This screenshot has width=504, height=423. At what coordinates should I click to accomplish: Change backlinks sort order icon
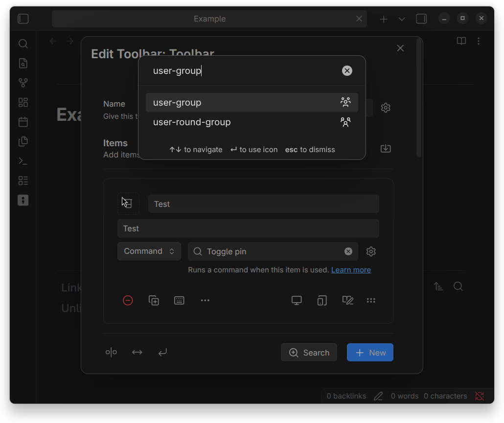pos(438,286)
